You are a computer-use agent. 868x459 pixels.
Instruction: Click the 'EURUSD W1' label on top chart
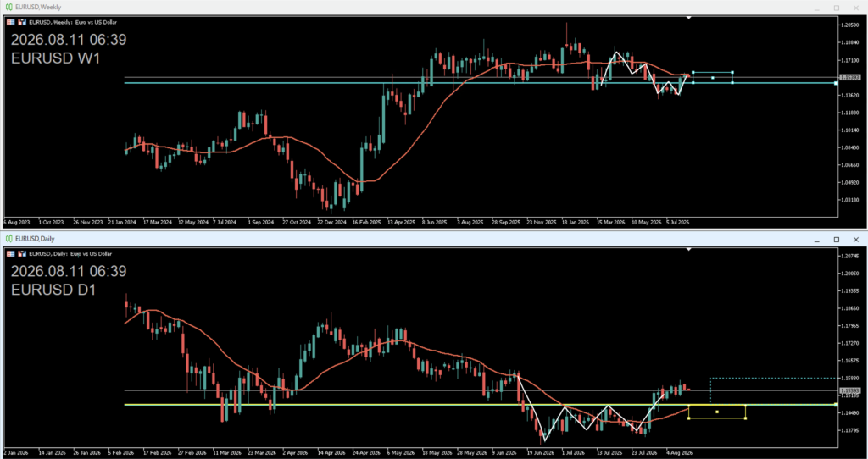point(55,58)
